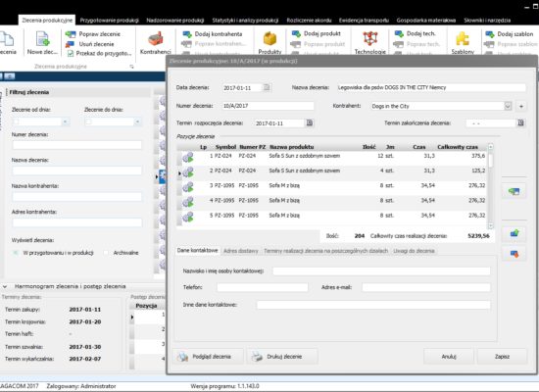Click the Inne dane kontaktowe field
539x392 pixels.
point(373,305)
